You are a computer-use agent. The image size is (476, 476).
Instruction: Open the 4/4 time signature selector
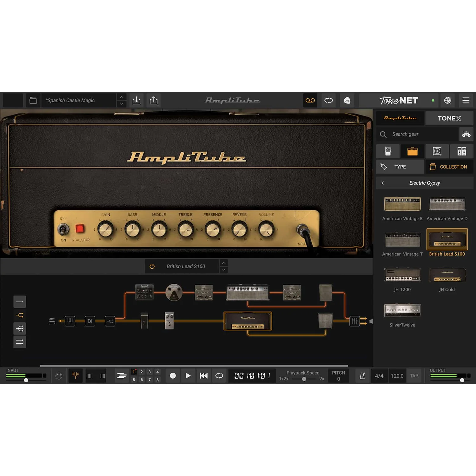tap(379, 376)
